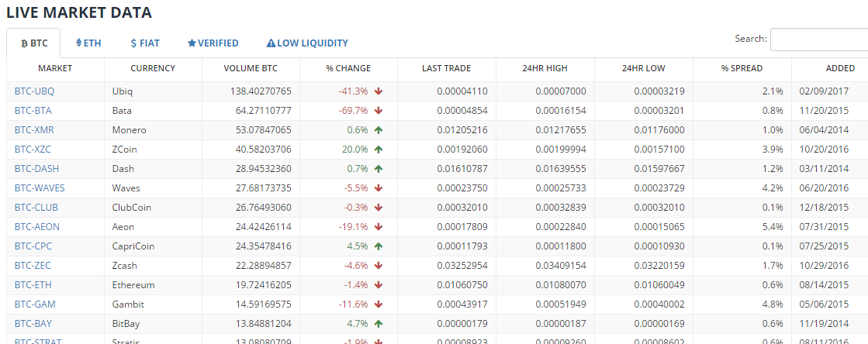868x344 pixels.
Task: Select the 5.4% spread value
Action: tap(773, 227)
